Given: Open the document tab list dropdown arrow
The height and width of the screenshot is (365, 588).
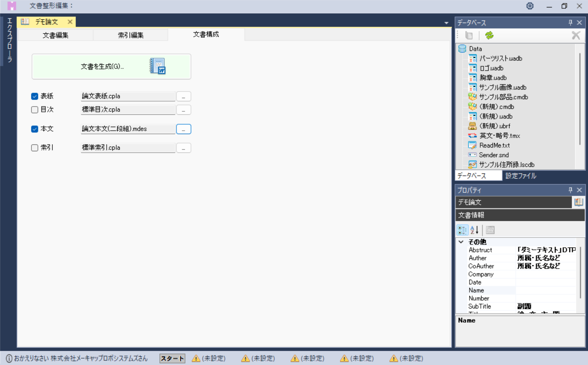Looking at the screenshot, I should point(446,23).
